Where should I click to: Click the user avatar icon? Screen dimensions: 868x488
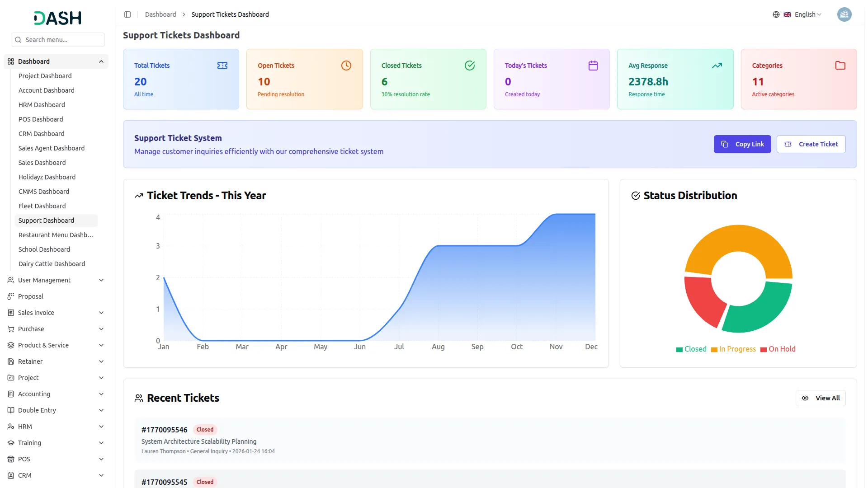[x=844, y=14]
